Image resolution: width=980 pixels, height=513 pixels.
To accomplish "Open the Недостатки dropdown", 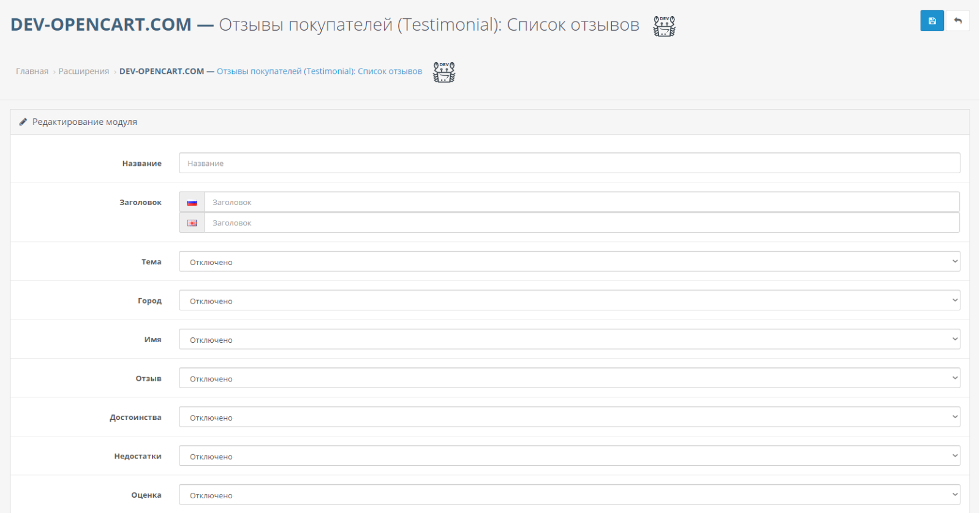I will click(x=569, y=456).
